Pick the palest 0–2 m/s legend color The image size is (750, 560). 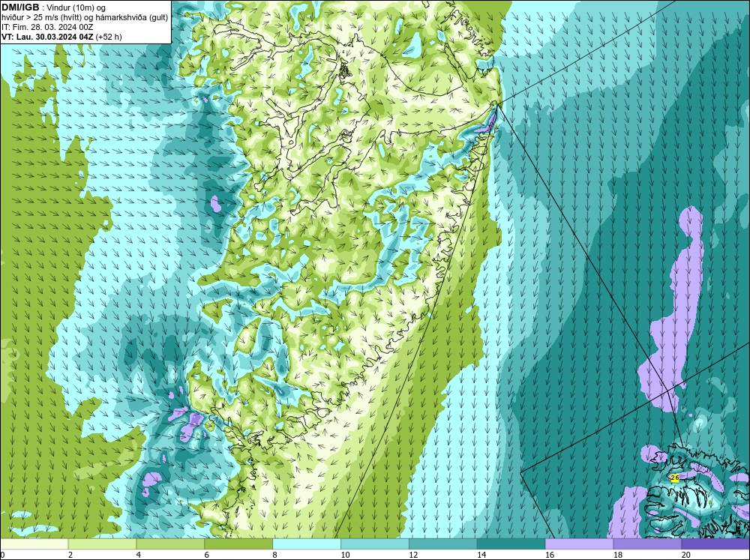click(x=34, y=544)
